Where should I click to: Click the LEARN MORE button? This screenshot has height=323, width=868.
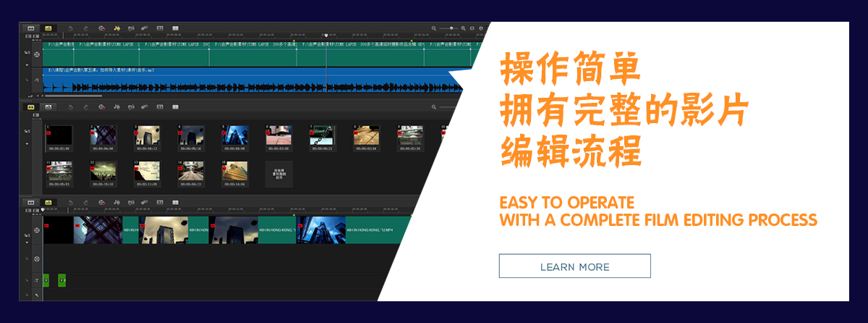(574, 266)
